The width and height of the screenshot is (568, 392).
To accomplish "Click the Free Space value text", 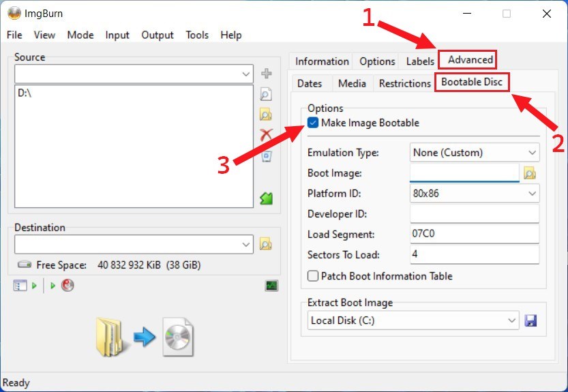I will coord(149,265).
